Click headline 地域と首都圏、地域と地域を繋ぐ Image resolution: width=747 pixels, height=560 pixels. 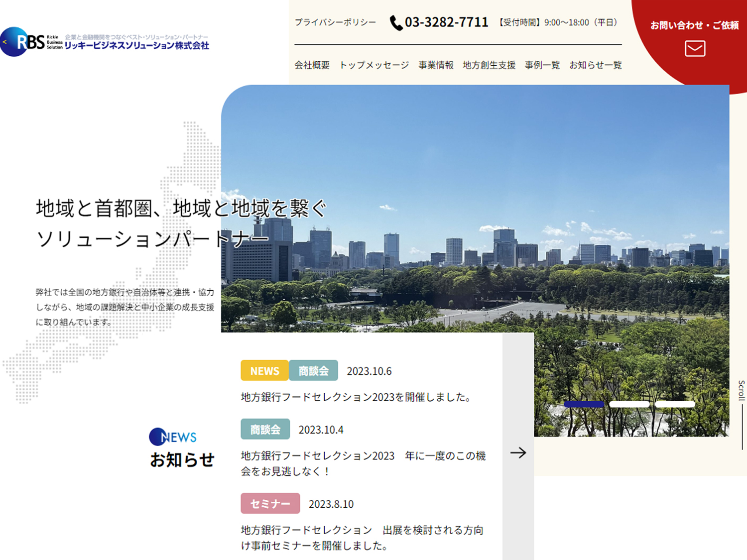(x=181, y=208)
